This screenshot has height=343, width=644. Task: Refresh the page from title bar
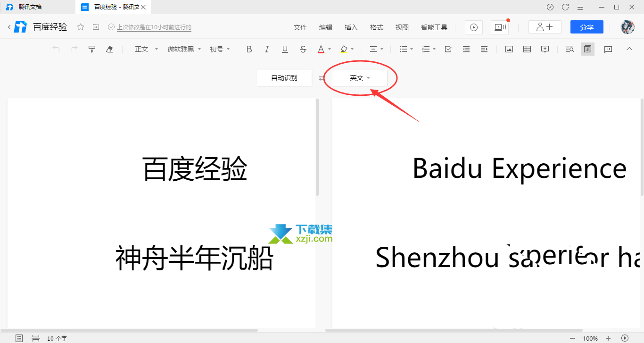click(565, 7)
